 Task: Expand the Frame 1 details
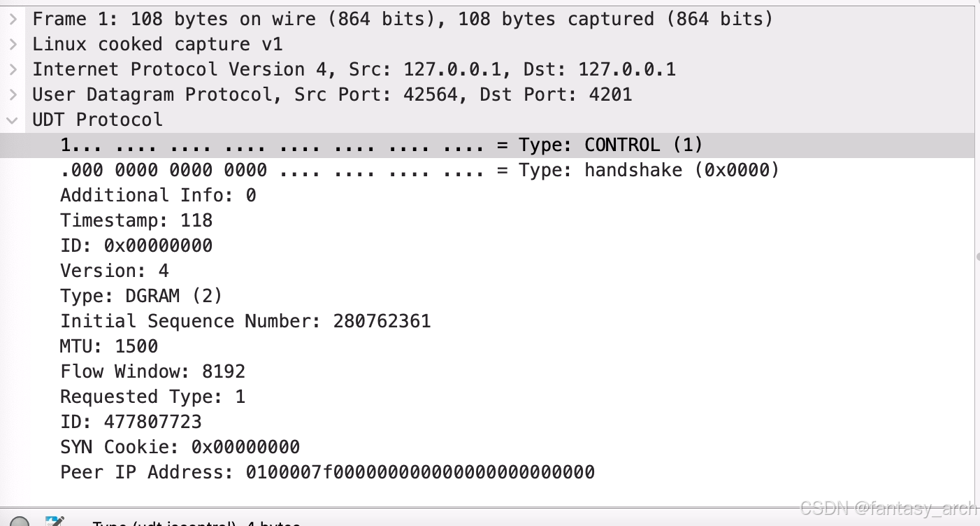12,19
